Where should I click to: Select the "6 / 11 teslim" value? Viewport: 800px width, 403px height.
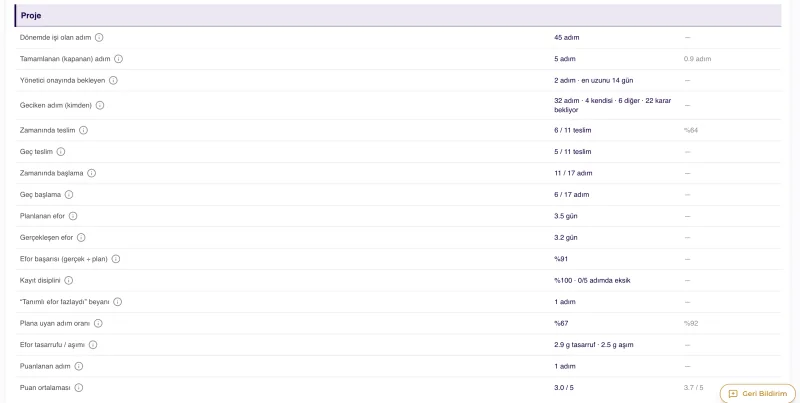point(572,130)
